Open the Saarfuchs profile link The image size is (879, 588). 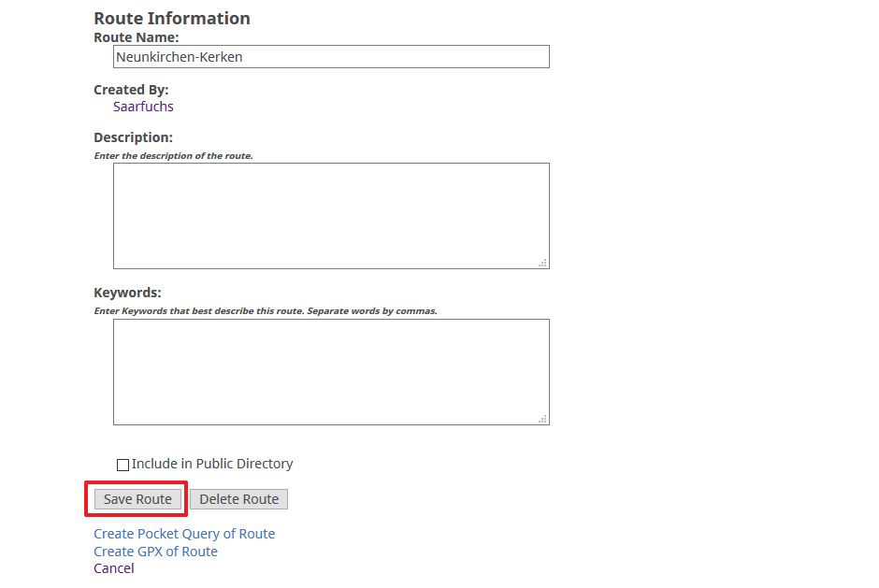point(143,107)
